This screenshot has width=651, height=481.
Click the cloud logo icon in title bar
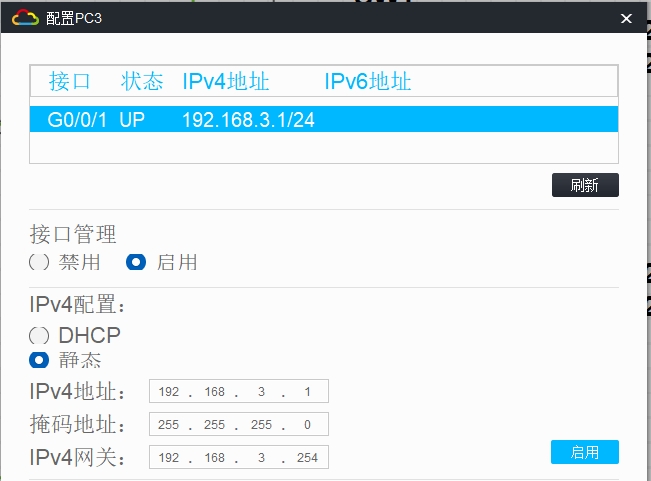(x=25, y=17)
